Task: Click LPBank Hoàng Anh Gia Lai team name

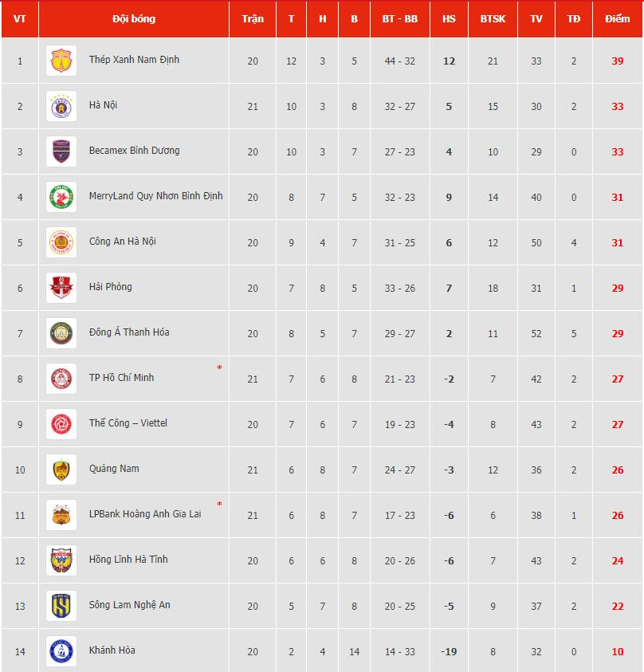Action: [145, 514]
